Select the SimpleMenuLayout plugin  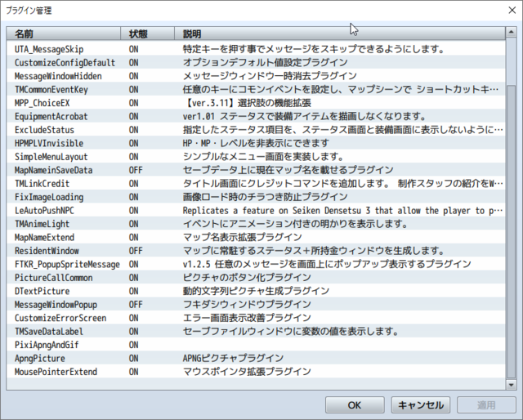(256, 157)
